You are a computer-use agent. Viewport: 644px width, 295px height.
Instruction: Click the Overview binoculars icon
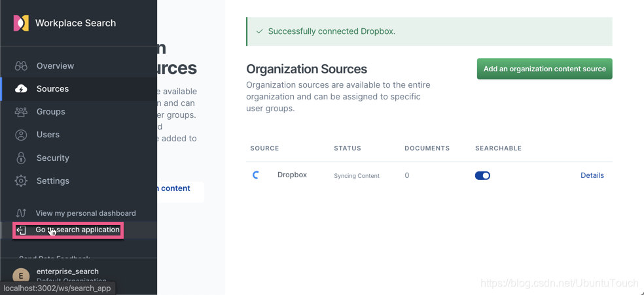[x=21, y=65]
